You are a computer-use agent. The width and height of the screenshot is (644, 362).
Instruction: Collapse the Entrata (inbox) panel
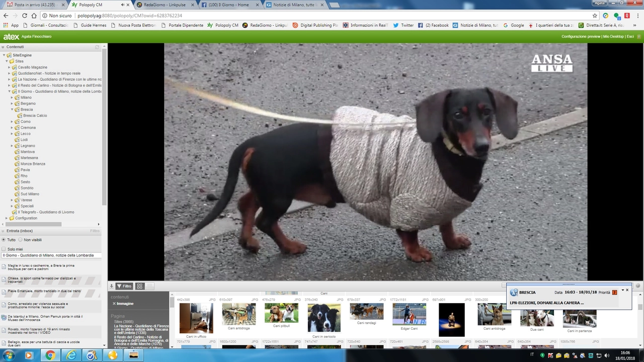pyautogui.click(x=4, y=231)
